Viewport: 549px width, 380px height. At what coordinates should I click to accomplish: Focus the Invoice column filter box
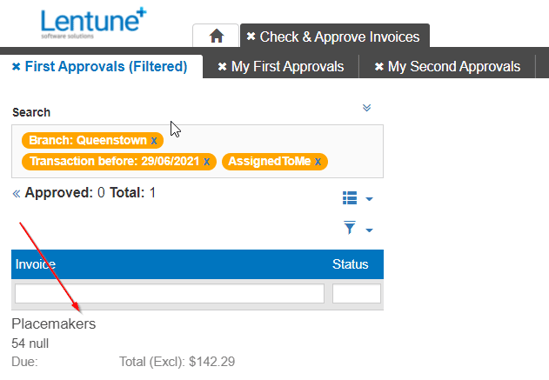pyautogui.click(x=170, y=293)
